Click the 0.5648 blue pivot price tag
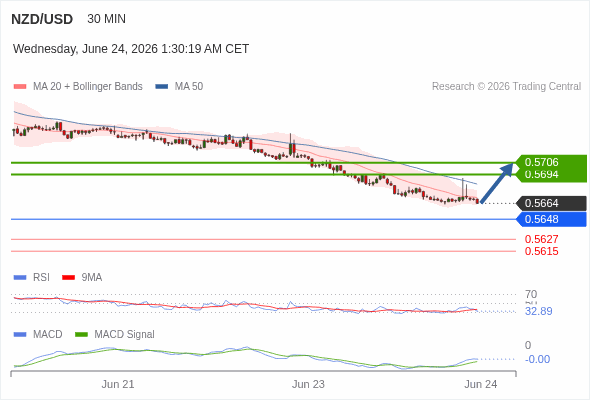Screen dimensions: 590x400 coord(552,219)
